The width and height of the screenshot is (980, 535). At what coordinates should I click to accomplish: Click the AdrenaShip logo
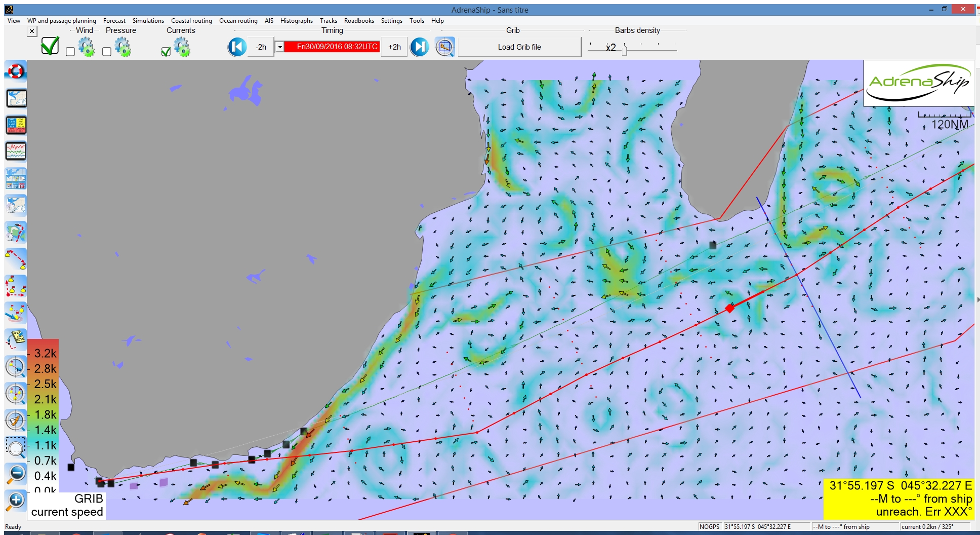pos(919,83)
